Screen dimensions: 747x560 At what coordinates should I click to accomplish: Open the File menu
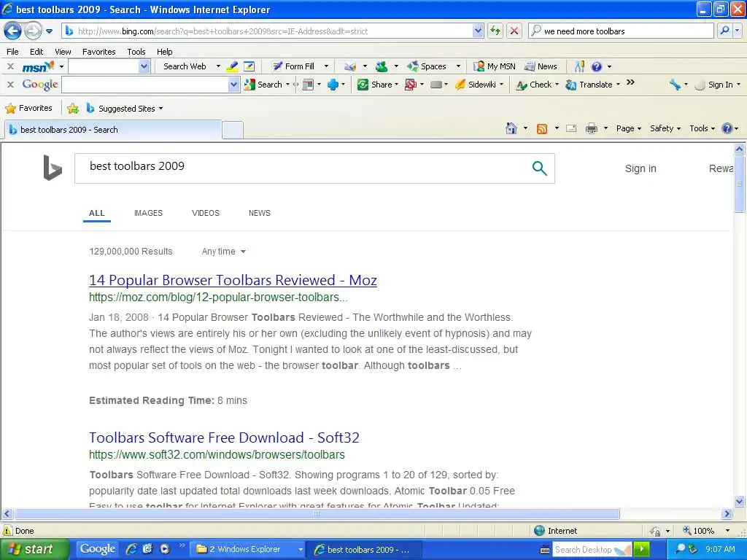[13, 52]
